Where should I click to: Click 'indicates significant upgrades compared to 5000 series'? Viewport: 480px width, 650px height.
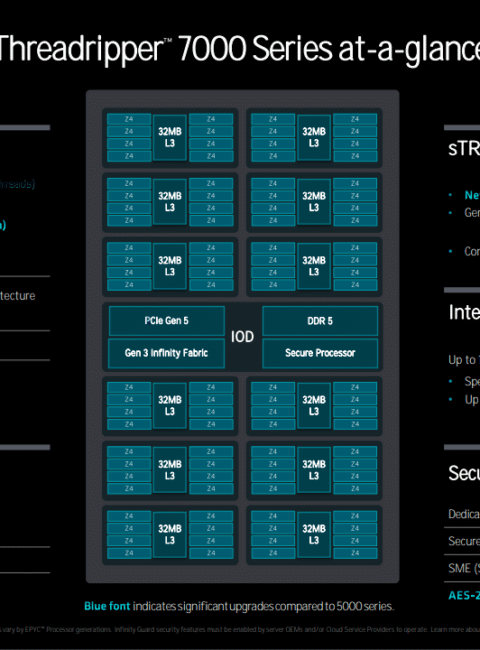tap(263, 606)
